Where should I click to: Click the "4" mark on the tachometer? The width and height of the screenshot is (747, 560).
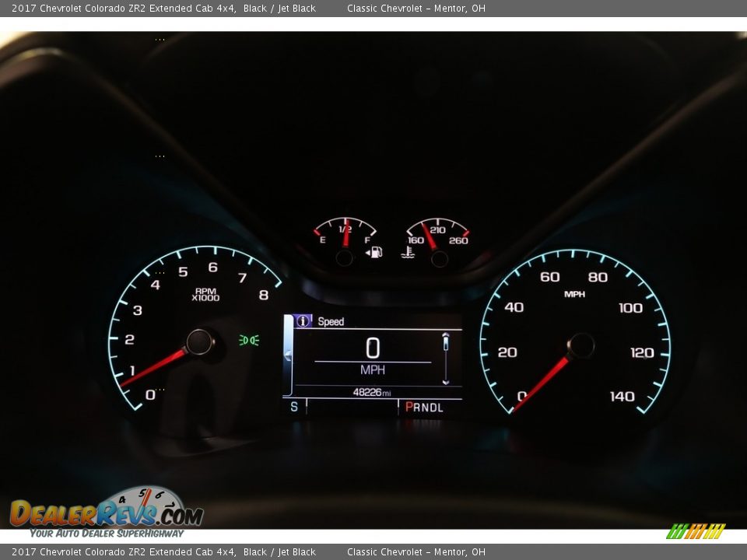click(x=156, y=285)
